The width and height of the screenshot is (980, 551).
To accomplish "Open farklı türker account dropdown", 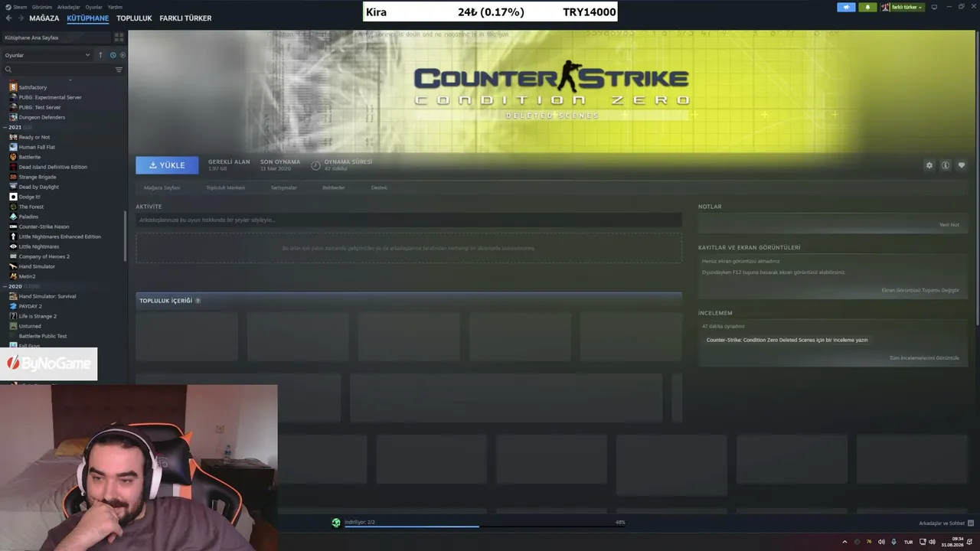I will 903,7.
